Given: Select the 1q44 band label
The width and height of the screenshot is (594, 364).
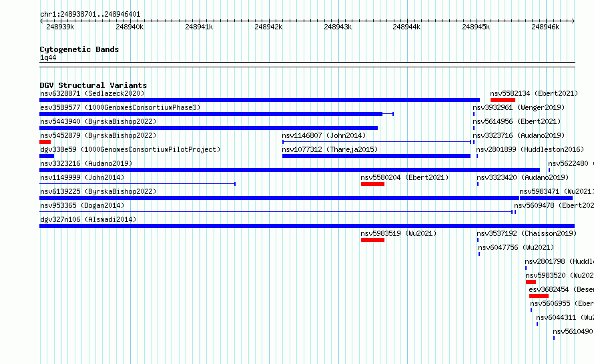Looking at the screenshot, I should point(48,57).
